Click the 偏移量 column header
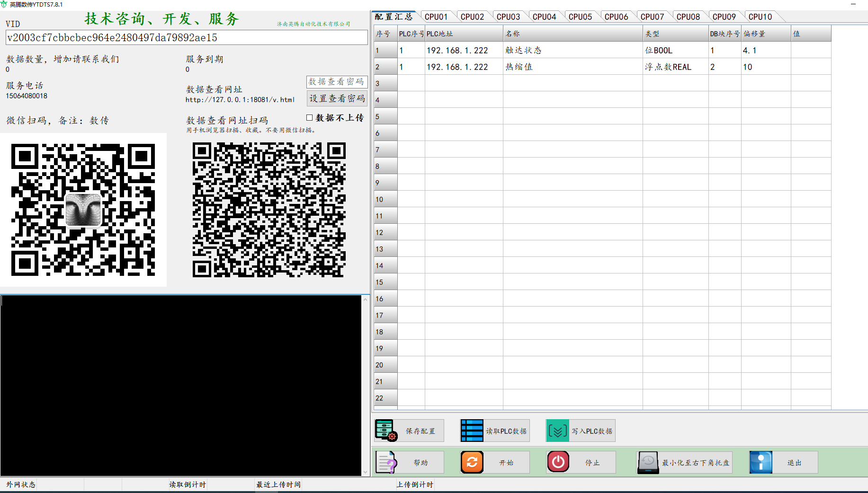This screenshot has width=868, height=493. [x=766, y=34]
